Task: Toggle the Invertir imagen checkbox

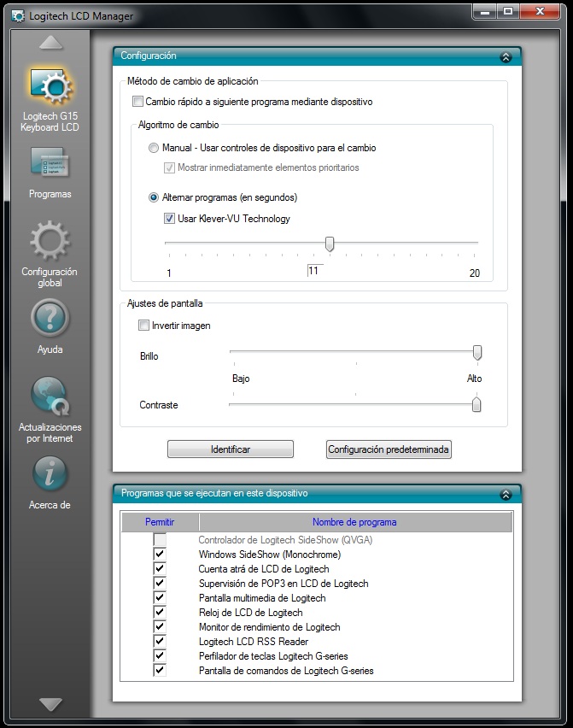Action: point(143,326)
